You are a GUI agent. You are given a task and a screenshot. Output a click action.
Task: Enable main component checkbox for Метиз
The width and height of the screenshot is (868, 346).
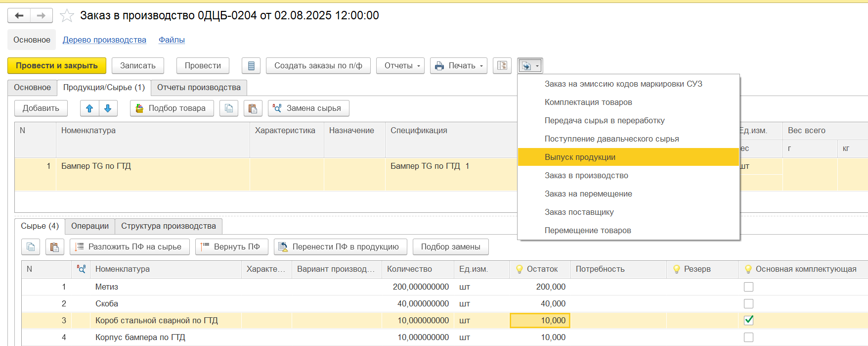748,287
